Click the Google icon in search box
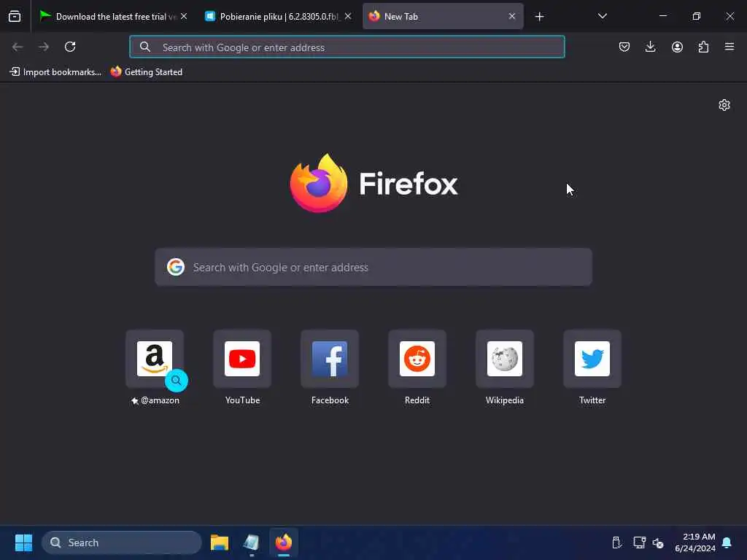The height and width of the screenshot is (560, 747). click(x=176, y=267)
